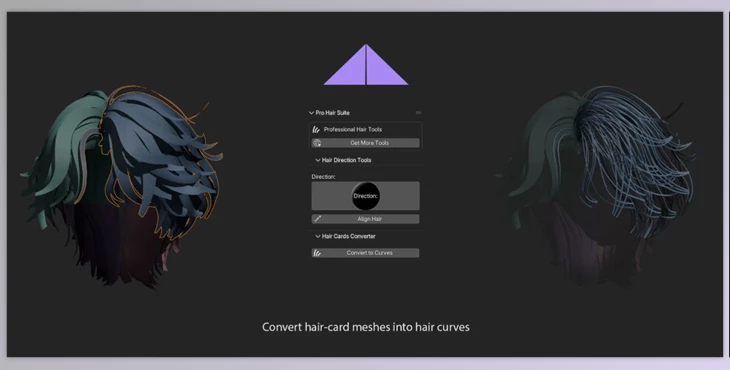This screenshot has height=370, width=730.
Task: Click the Align Hair button
Action: point(365,219)
